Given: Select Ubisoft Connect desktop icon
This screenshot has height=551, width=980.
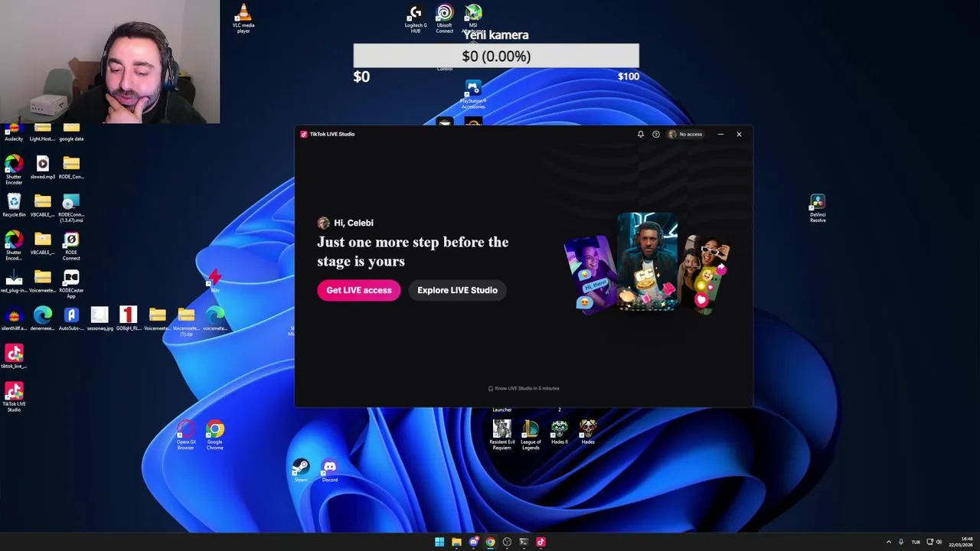Looking at the screenshot, I should coord(445,19).
